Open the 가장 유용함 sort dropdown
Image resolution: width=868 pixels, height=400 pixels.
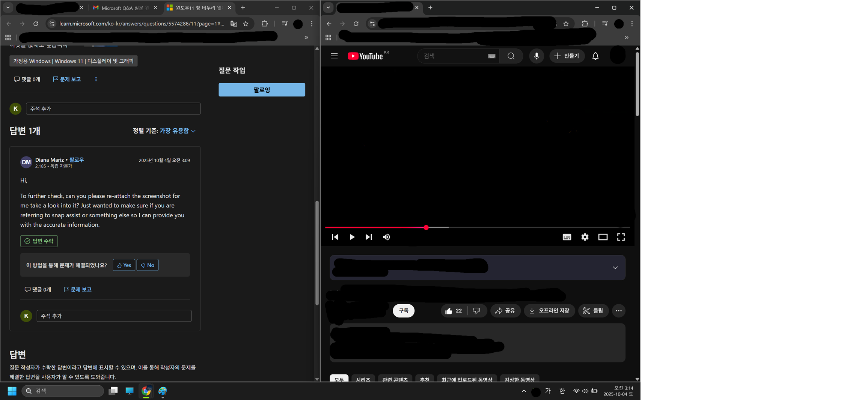coord(178,131)
